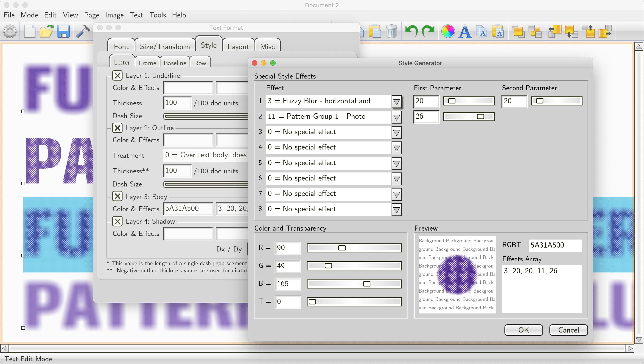Click the G green color slider
The width and height of the screenshot is (644, 364).
point(354,266)
